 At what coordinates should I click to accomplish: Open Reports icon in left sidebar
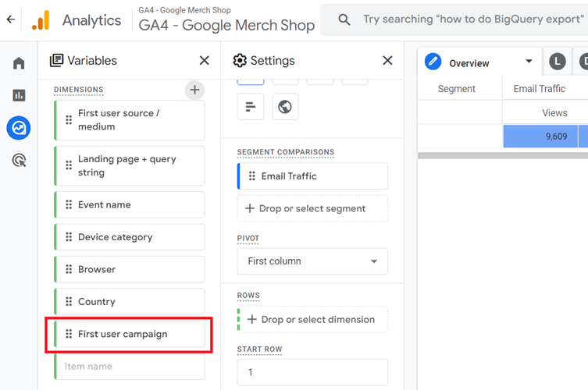coord(19,95)
